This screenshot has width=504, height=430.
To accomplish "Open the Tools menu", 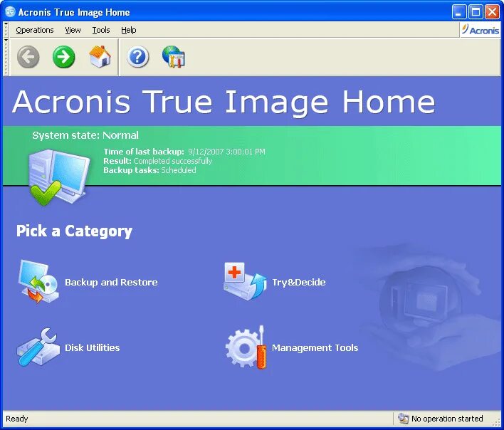I will 101,30.
